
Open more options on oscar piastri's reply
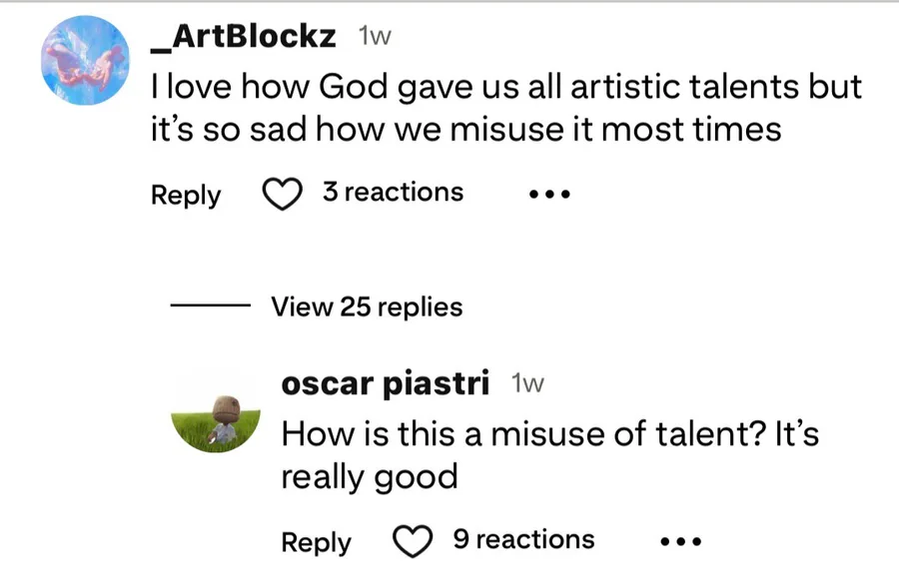click(x=681, y=542)
